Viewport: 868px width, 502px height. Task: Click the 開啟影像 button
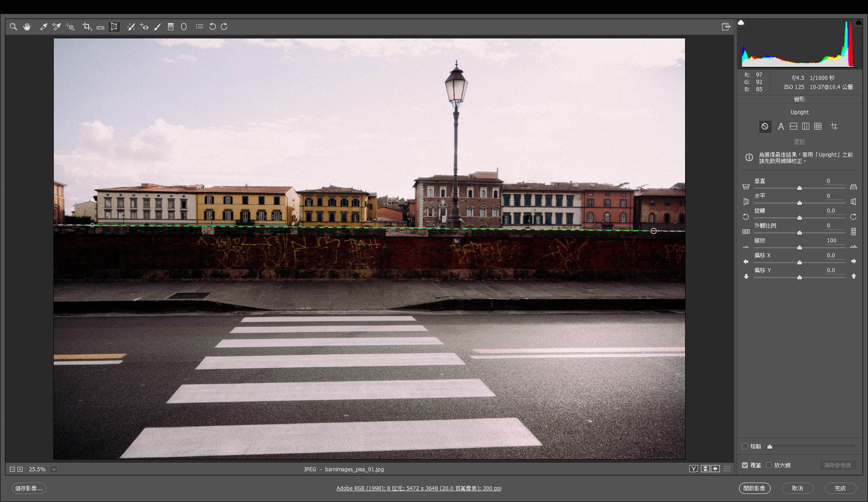[754, 488]
